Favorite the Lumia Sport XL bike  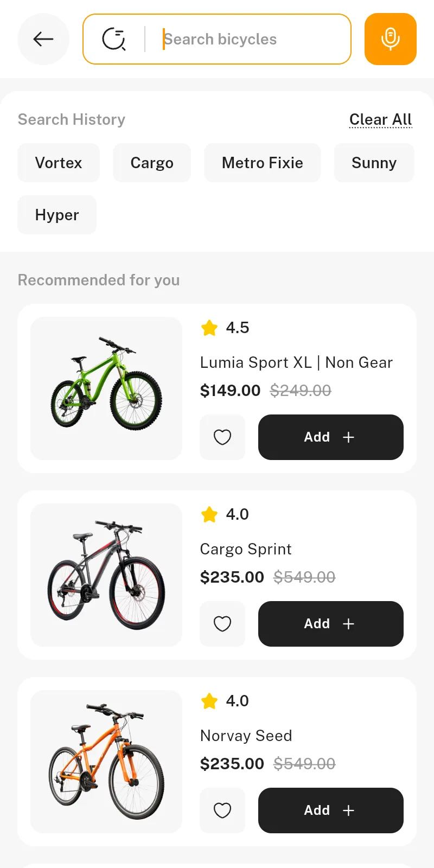tap(222, 437)
